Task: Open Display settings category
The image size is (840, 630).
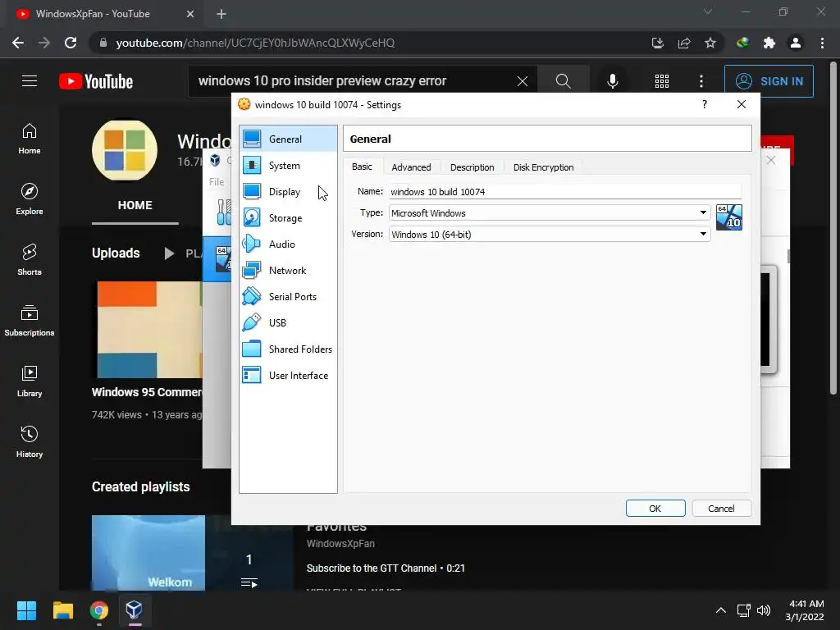Action: pos(288,191)
